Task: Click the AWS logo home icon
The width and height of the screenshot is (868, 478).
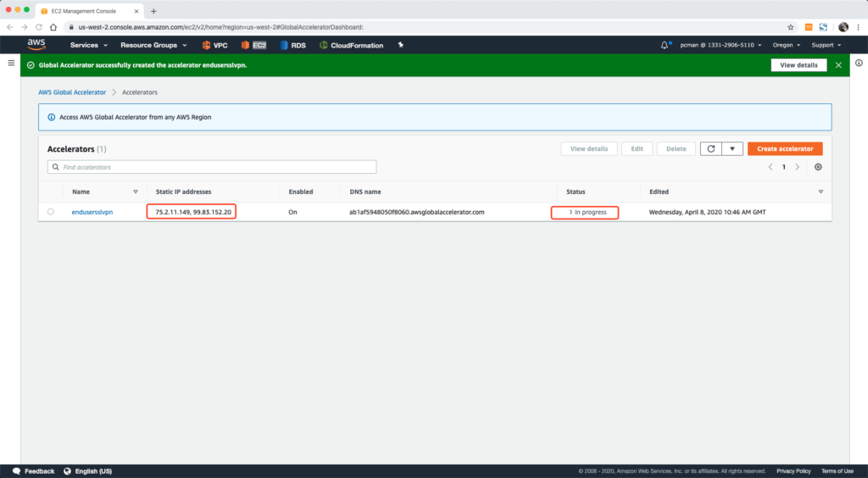Action: (36, 45)
